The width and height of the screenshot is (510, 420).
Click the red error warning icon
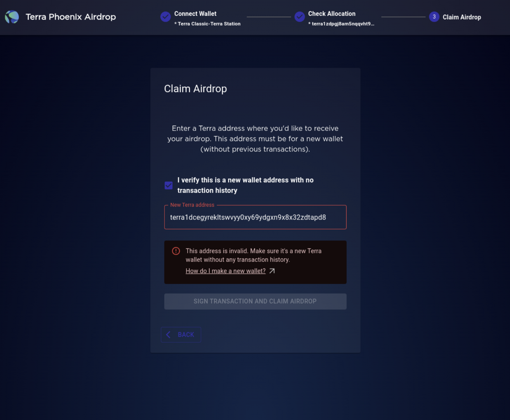176,251
